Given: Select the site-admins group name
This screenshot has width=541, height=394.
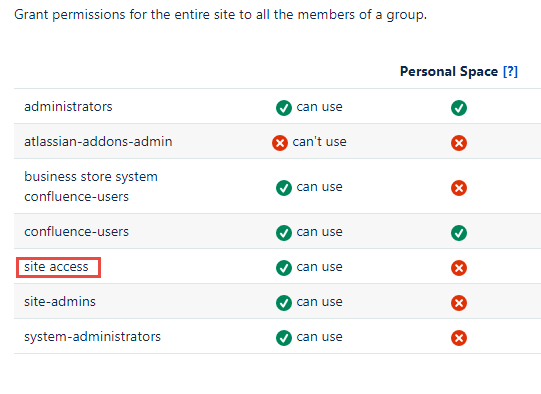Looking at the screenshot, I should [x=60, y=302].
